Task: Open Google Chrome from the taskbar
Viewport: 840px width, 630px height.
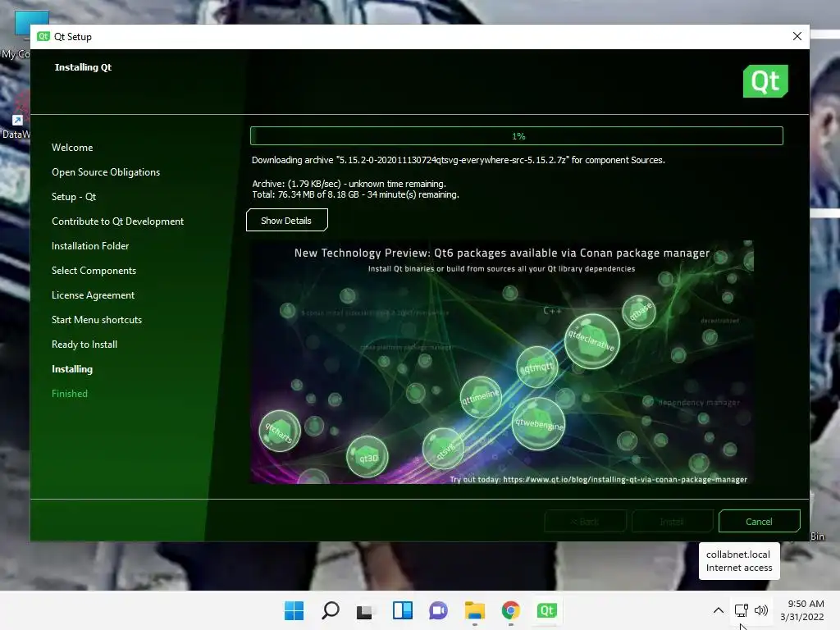Action: pyautogui.click(x=510, y=610)
